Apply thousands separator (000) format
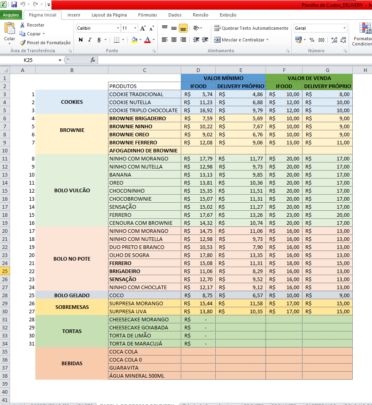The image size is (372, 405). tap(321, 40)
